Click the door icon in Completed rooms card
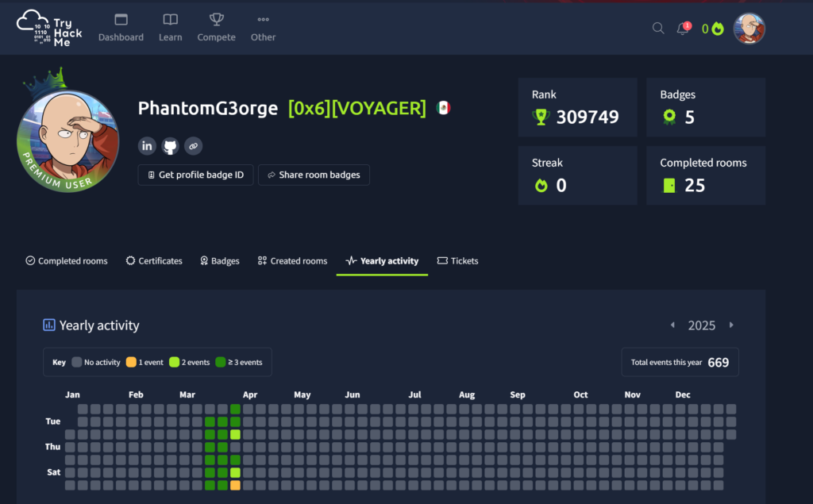 pyautogui.click(x=669, y=185)
